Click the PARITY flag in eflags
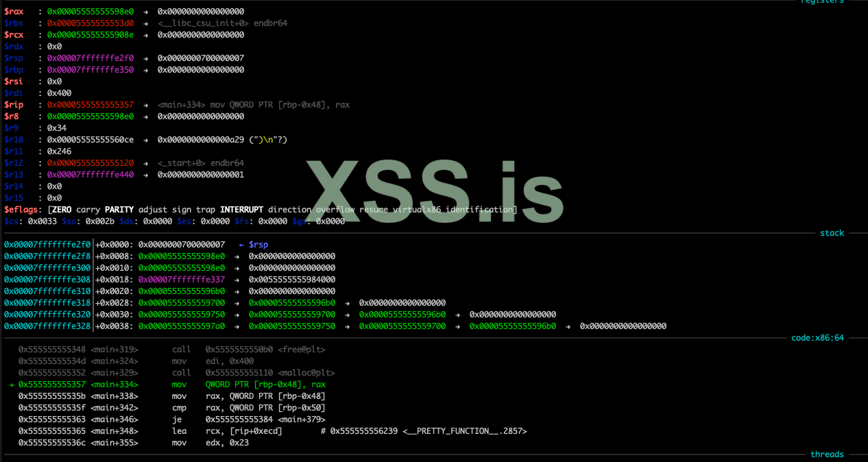Image resolution: width=868 pixels, height=462 pixels. [x=119, y=210]
